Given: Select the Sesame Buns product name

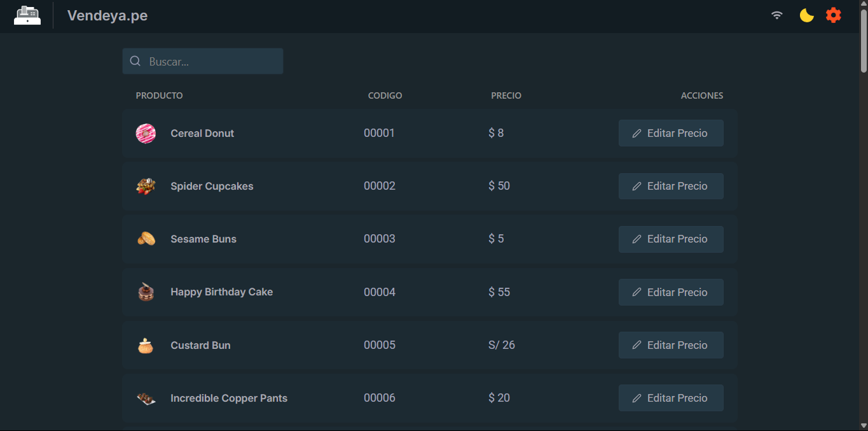Looking at the screenshot, I should click(203, 239).
